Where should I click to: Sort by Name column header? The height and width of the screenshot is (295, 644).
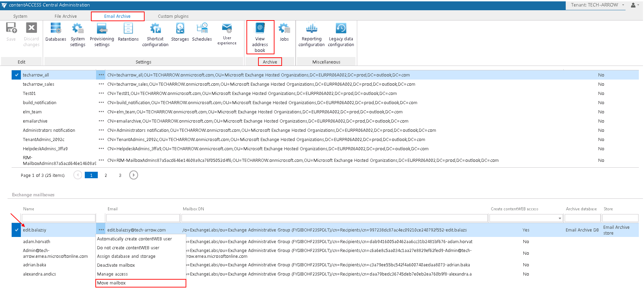coord(29,209)
